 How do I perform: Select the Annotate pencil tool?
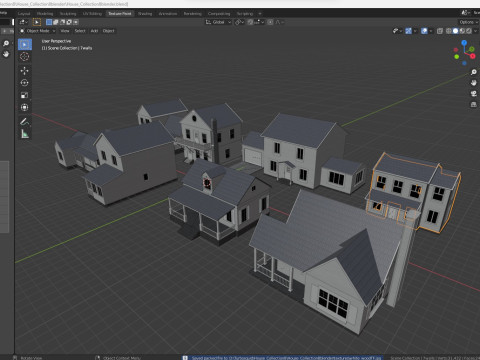[x=24, y=122]
